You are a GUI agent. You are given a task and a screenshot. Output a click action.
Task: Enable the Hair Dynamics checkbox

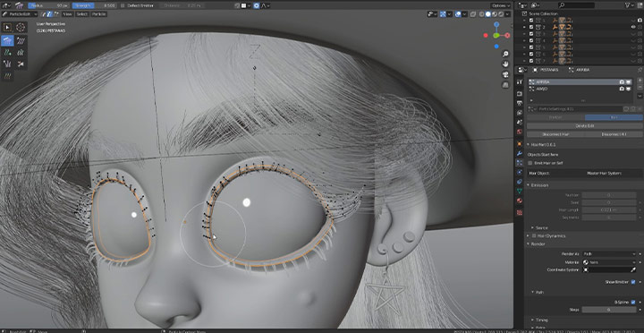[x=534, y=236]
